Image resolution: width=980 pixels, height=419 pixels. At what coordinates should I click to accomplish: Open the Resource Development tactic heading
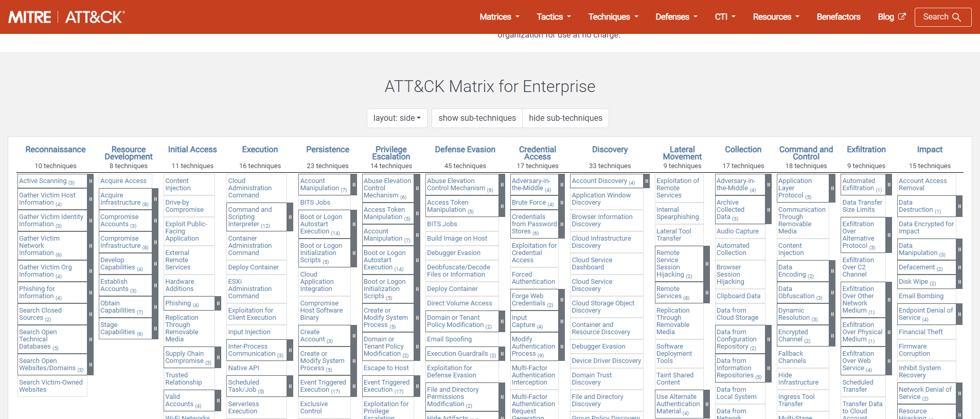tap(129, 153)
